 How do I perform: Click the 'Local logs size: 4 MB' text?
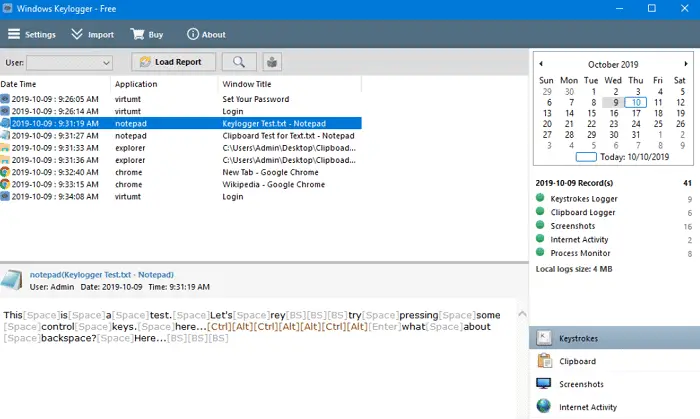tap(574, 269)
